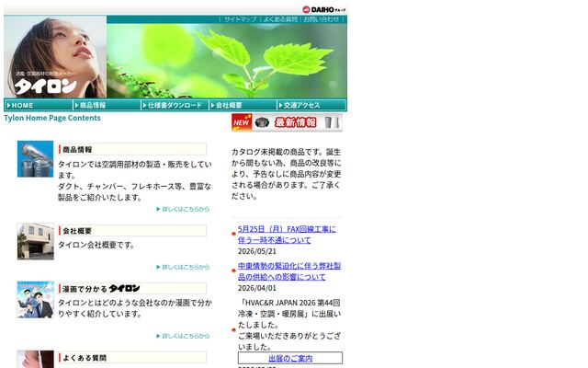
Task: Go to HOME navigation tab
Action: (x=39, y=106)
